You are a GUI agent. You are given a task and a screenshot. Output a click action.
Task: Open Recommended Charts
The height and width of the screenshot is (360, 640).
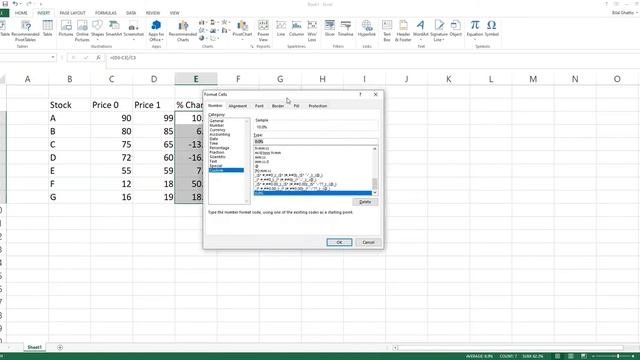tap(183, 31)
